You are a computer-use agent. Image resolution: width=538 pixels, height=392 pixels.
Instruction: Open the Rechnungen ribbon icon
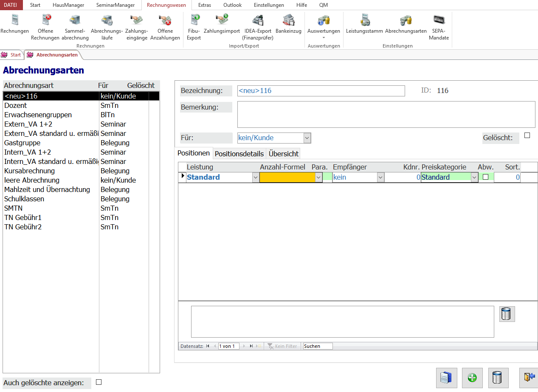click(x=14, y=24)
